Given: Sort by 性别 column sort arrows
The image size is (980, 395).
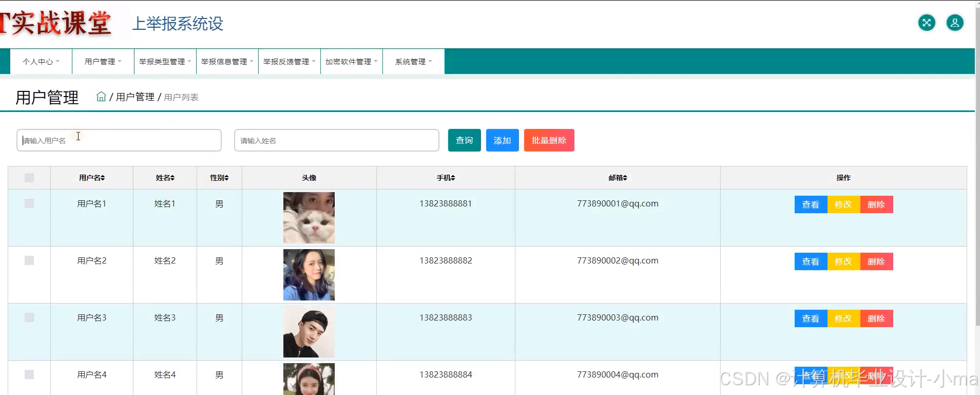Looking at the screenshot, I should tap(226, 178).
